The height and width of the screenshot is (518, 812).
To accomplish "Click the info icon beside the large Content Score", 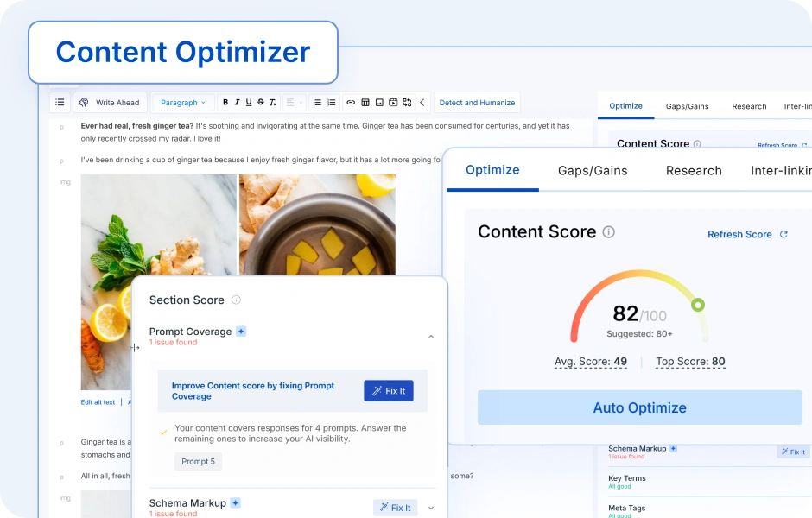I will [x=608, y=232].
